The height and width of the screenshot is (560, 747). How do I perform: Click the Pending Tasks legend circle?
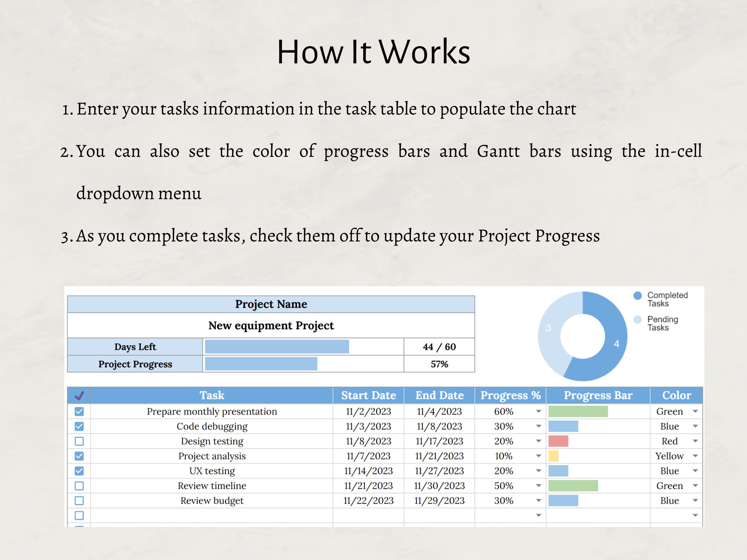[638, 320]
